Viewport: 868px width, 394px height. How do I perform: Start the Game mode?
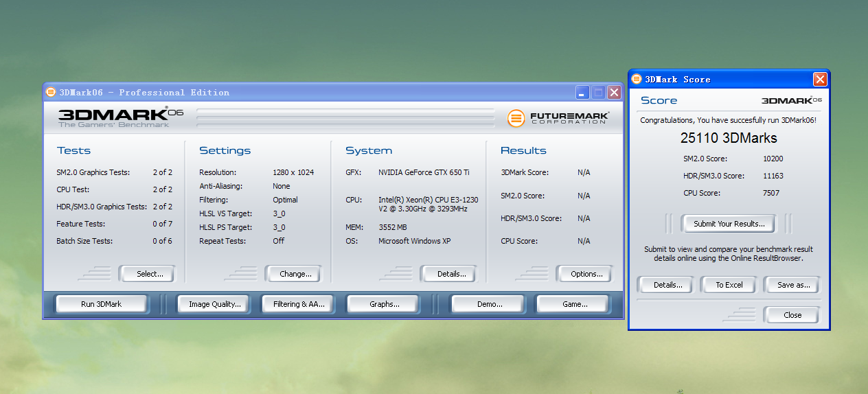click(x=574, y=304)
